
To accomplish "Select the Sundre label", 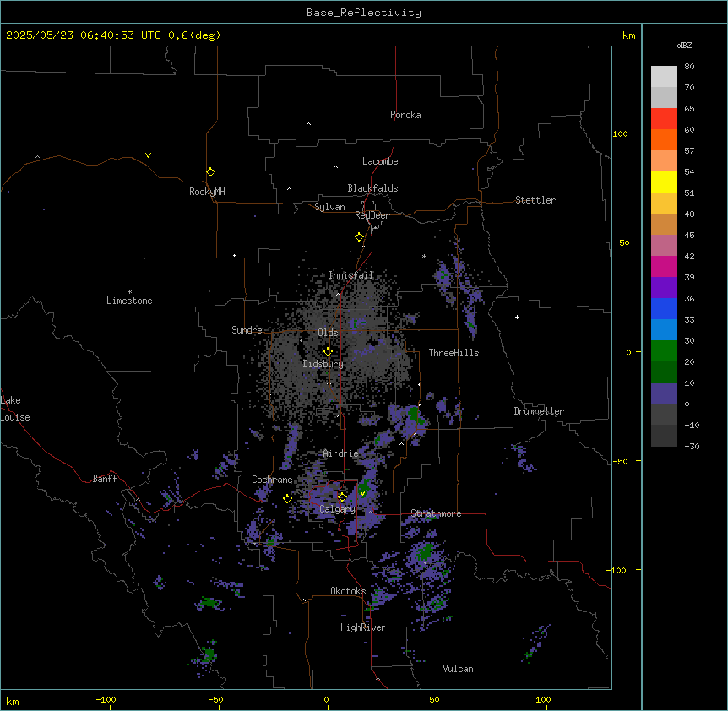I will pyautogui.click(x=247, y=330).
